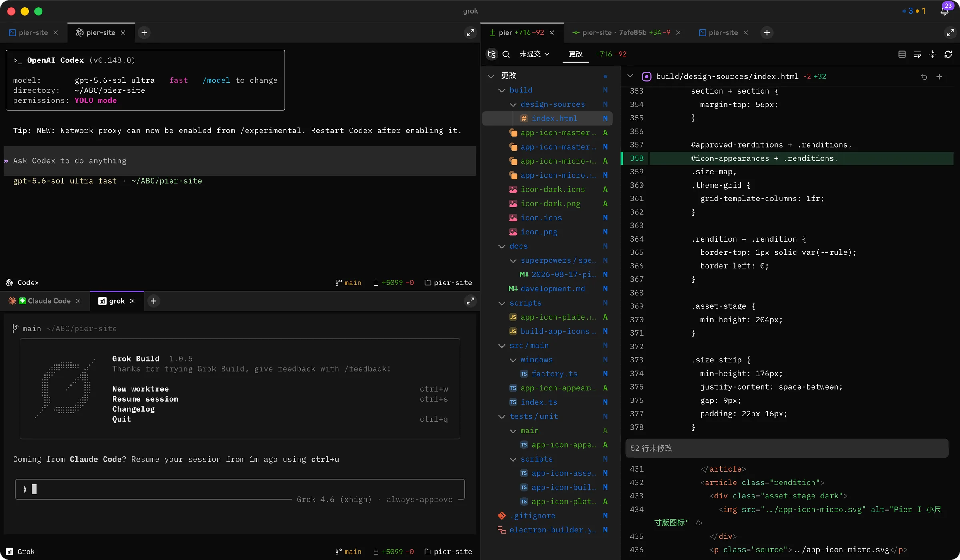Close the Claude Code tab
This screenshot has height=560, width=960.
[78, 301]
